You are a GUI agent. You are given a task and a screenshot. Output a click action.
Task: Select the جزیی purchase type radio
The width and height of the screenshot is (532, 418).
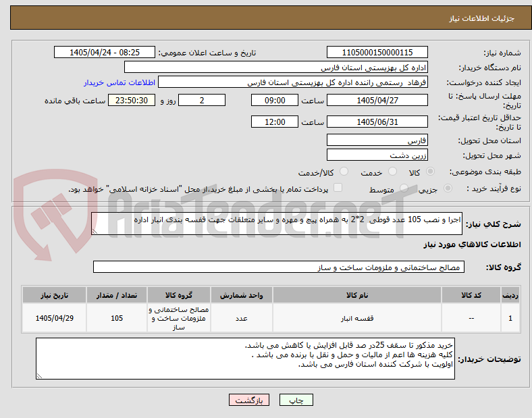448,188
